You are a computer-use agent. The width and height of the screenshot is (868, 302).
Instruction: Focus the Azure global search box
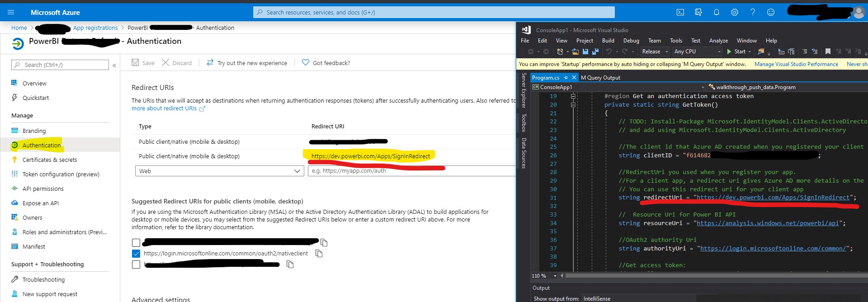pos(434,12)
